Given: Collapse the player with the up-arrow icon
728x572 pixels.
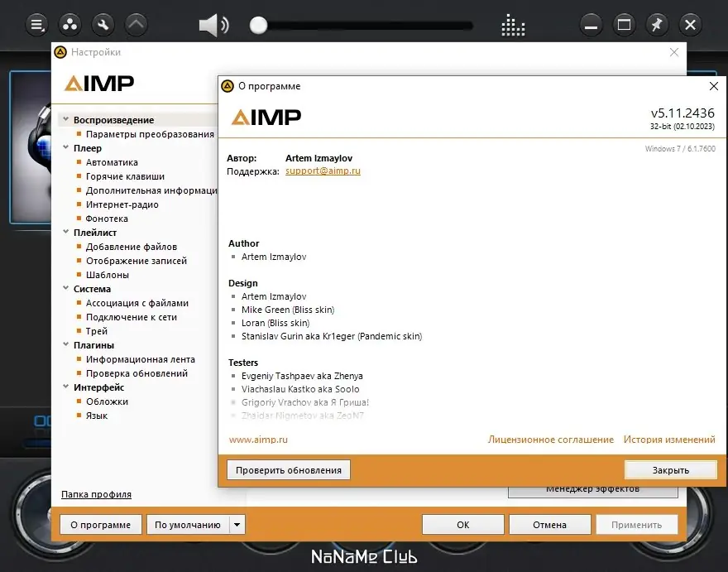Looking at the screenshot, I should pos(136,24).
